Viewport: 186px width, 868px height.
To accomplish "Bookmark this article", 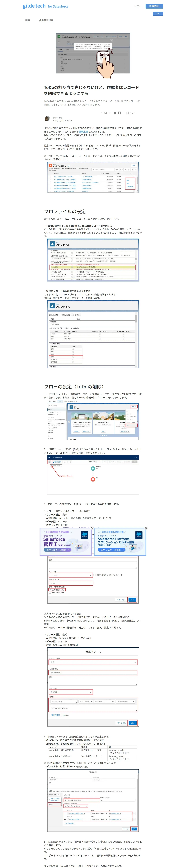I will (x=128, y=113).
